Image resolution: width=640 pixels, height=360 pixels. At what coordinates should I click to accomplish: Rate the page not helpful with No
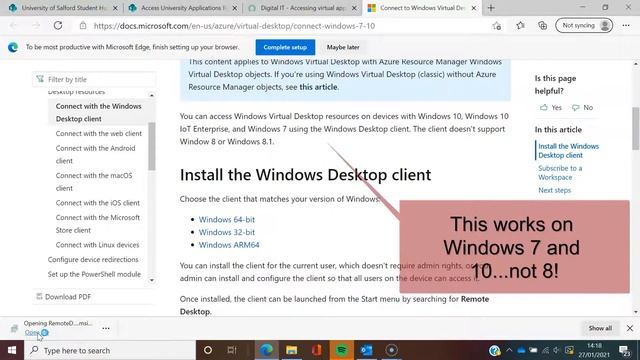[582, 107]
